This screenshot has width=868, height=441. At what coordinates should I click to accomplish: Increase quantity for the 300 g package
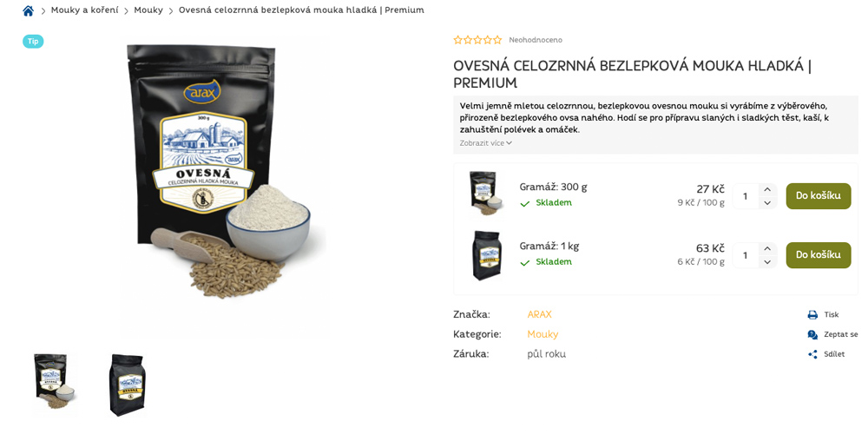click(x=767, y=189)
